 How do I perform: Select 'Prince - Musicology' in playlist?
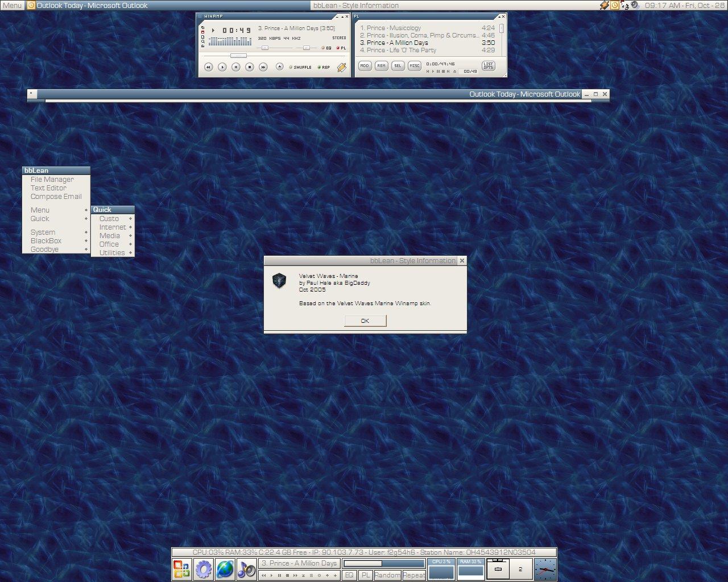tap(427, 28)
